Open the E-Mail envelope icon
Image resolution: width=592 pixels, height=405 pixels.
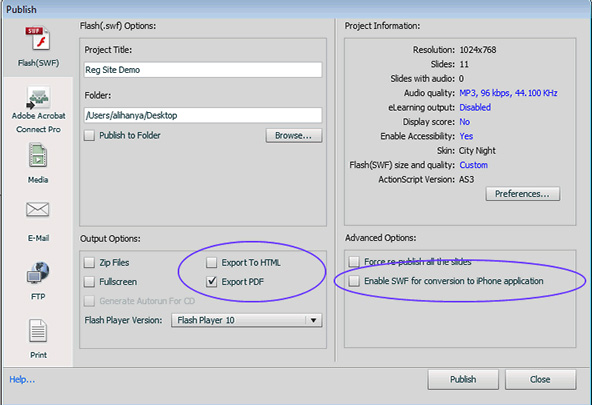pos(37,209)
